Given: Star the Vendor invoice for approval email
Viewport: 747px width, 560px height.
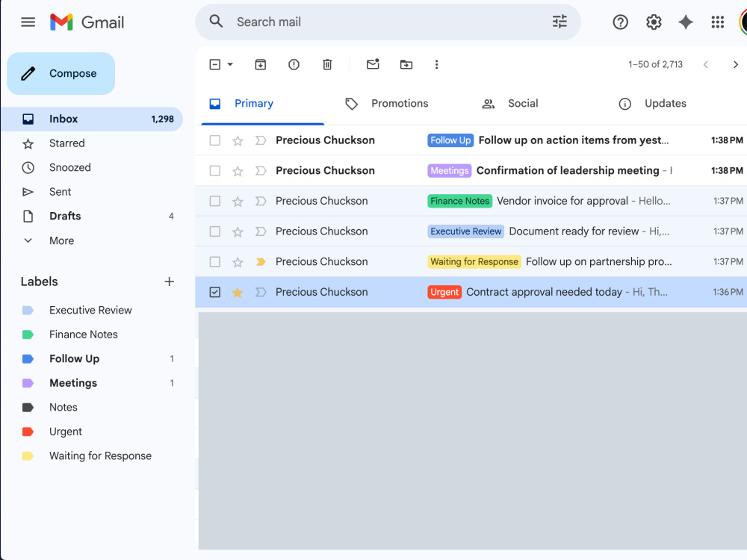Looking at the screenshot, I should (238, 202).
